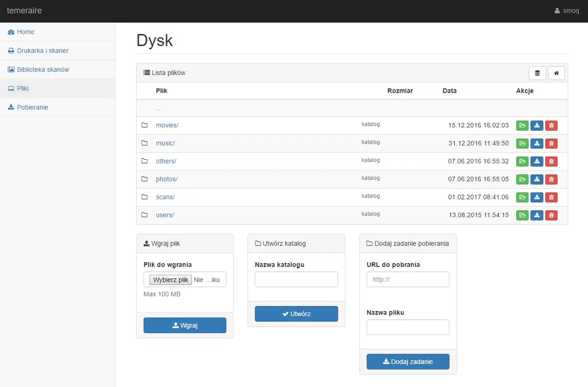The image size is (588, 387).
Task: Download the music folder with blue icon
Action: click(537, 144)
